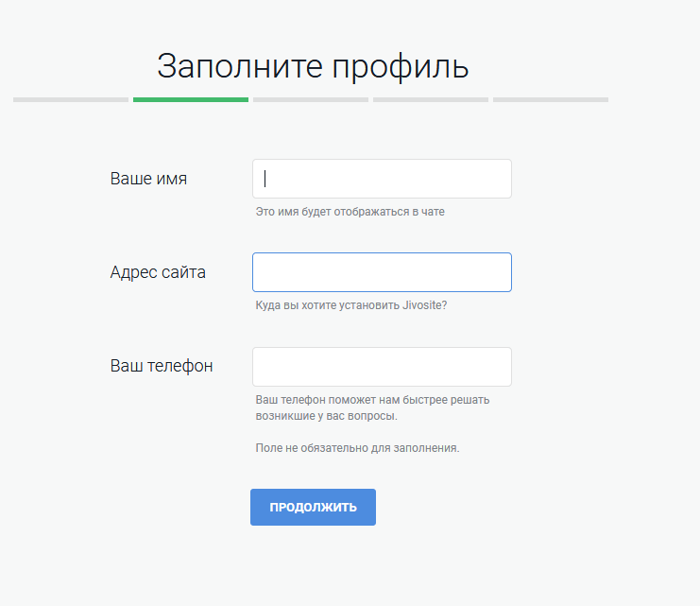Click hint 'Это имя будет отображаться в чате'

[350, 212]
